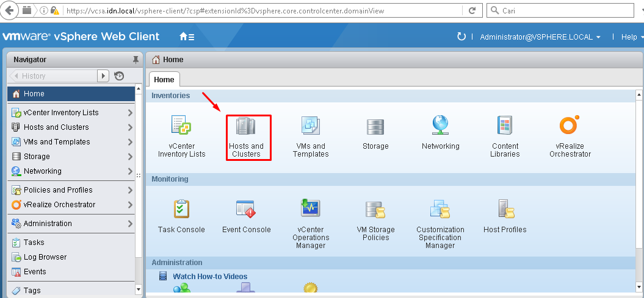Click the Navigator panel resize grip handle

tap(139, 175)
